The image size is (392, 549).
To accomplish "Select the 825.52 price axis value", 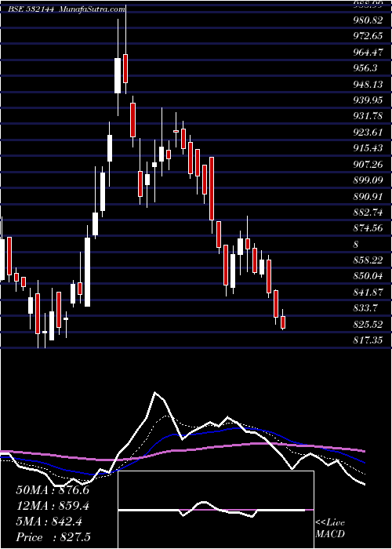I will pyautogui.click(x=368, y=325).
